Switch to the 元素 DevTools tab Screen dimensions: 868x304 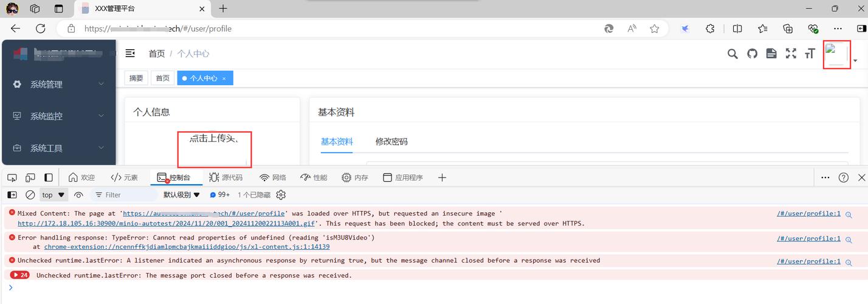pos(125,178)
